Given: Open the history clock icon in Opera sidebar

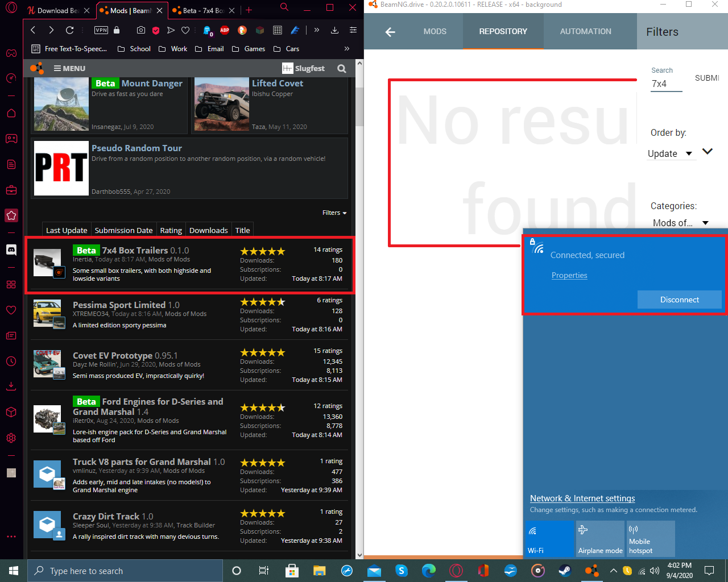Looking at the screenshot, I should click(x=11, y=361).
